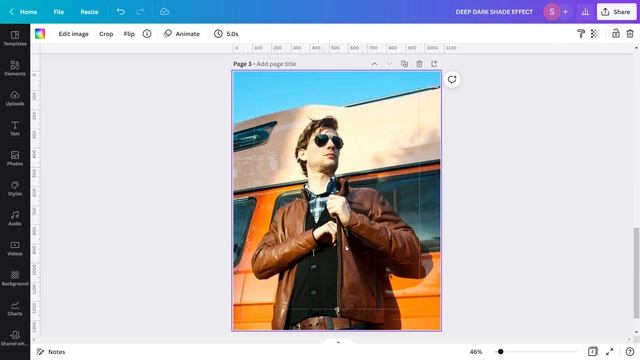Click the vertical scrollbar thumb
640x360 pixels.
[x=636, y=273]
